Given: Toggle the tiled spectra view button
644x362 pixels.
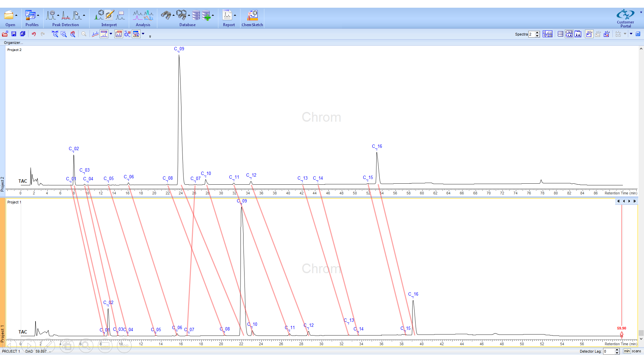Looking at the screenshot, I should pyautogui.click(x=569, y=34).
